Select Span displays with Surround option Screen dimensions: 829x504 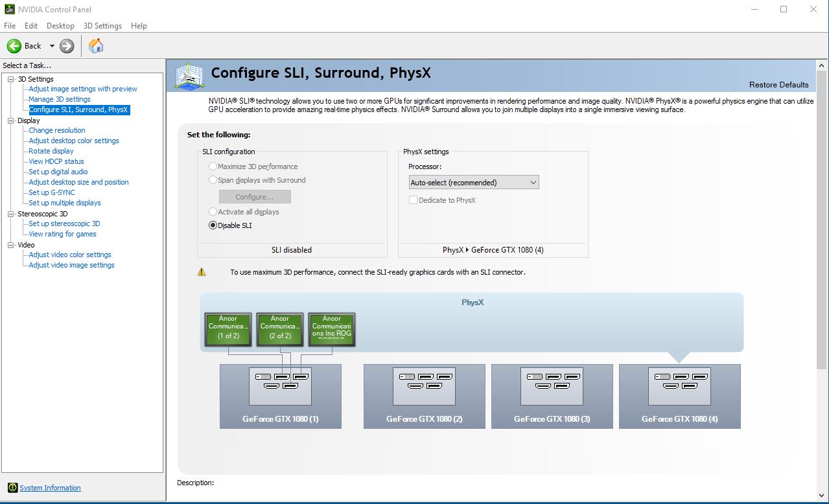(213, 180)
